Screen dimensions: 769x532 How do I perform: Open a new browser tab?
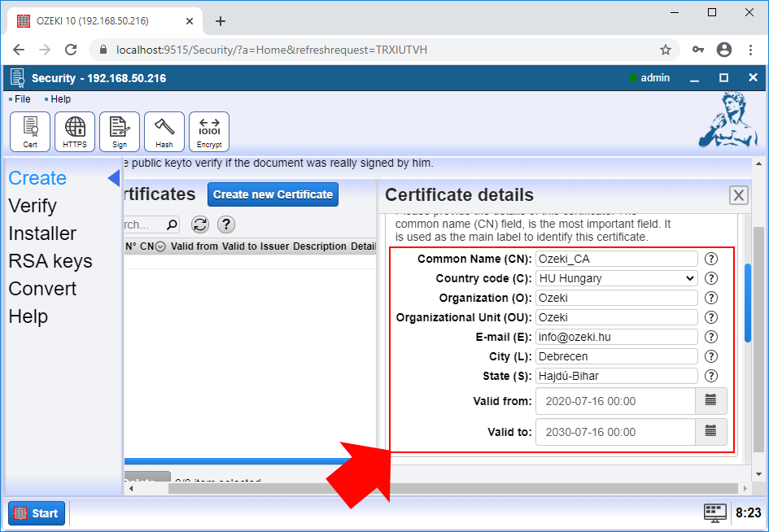[221, 21]
